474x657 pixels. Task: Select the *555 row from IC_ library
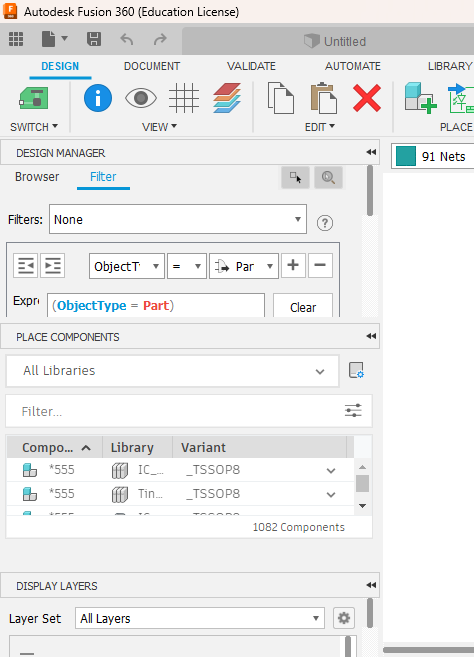point(180,470)
